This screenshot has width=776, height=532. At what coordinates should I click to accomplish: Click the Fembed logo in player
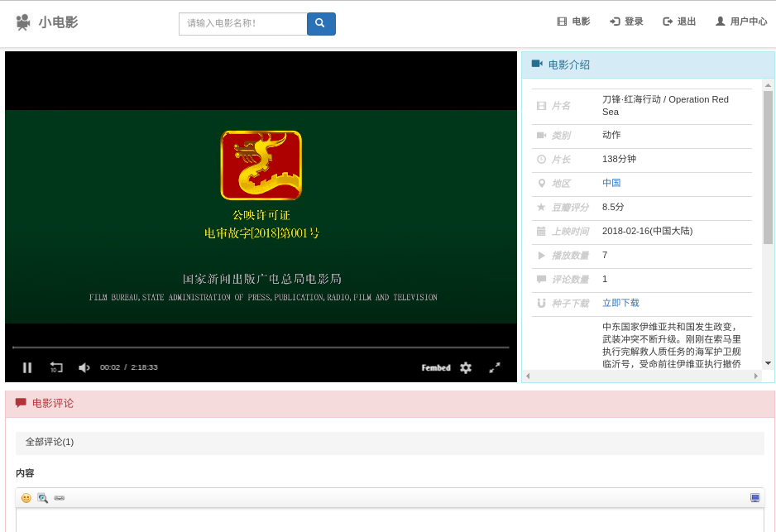click(x=436, y=367)
